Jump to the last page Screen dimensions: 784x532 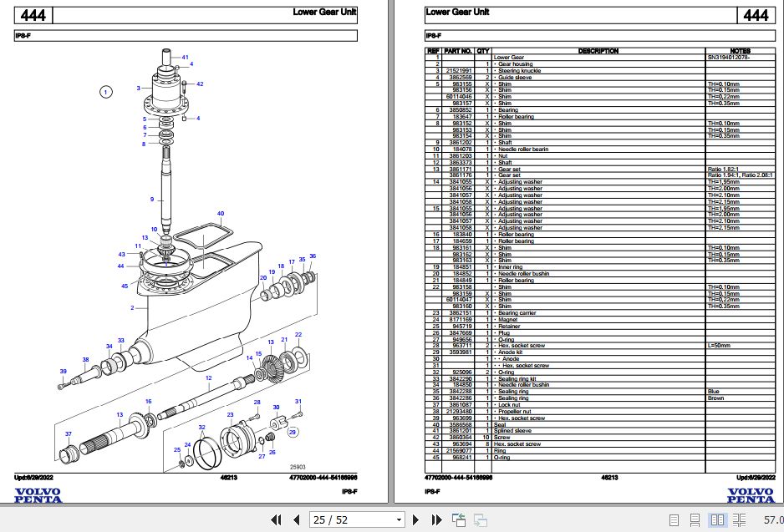click(x=436, y=519)
